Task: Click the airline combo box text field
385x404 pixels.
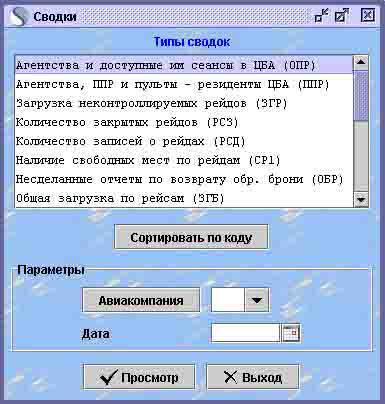Action: tap(228, 300)
